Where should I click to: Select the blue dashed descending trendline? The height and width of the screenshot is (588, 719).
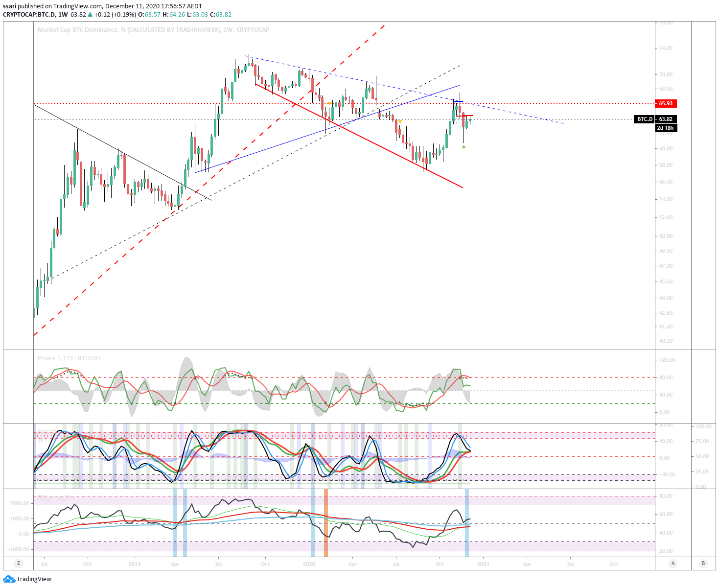[404, 89]
